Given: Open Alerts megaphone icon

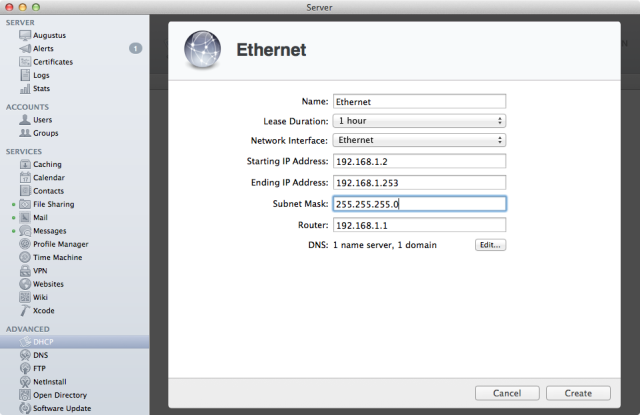Looking at the screenshot, I should point(25,49).
